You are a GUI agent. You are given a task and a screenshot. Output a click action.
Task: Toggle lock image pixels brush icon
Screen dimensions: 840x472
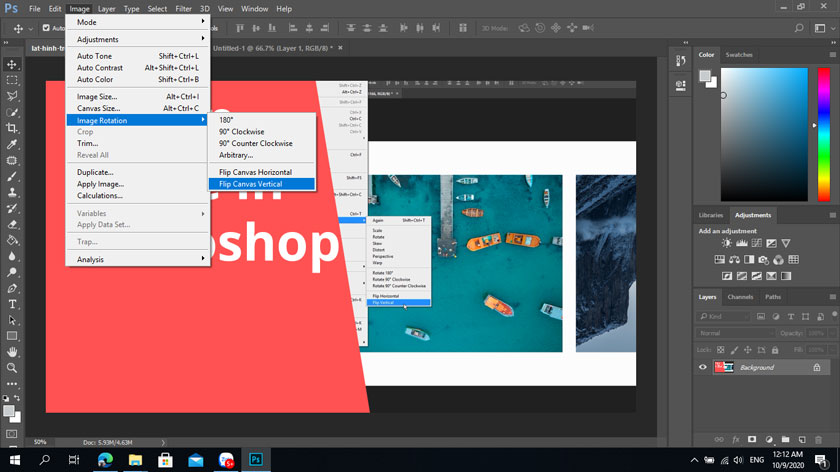(x=734, y=350)
